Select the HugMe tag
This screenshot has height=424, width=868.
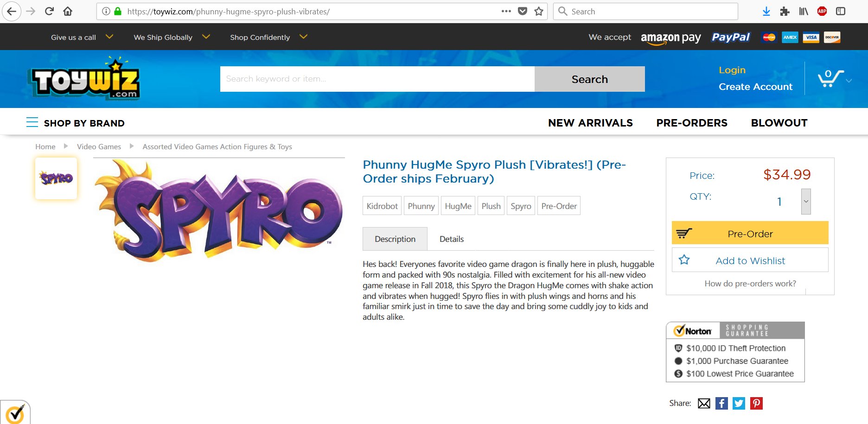click(458, 206)
